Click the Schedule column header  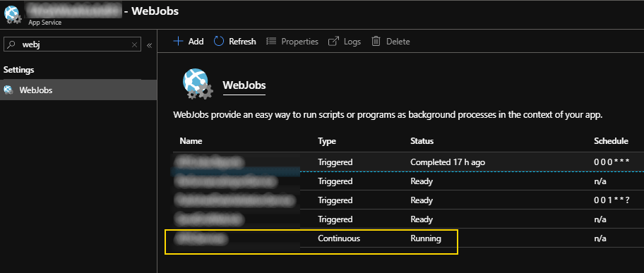pyautogui.click(x=611, y=141)
